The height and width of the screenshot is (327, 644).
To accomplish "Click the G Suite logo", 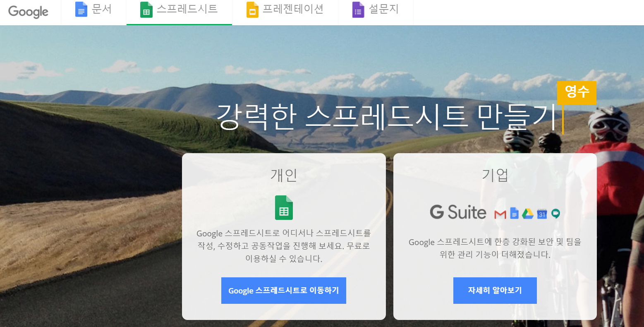I will [x=458, y=212].
